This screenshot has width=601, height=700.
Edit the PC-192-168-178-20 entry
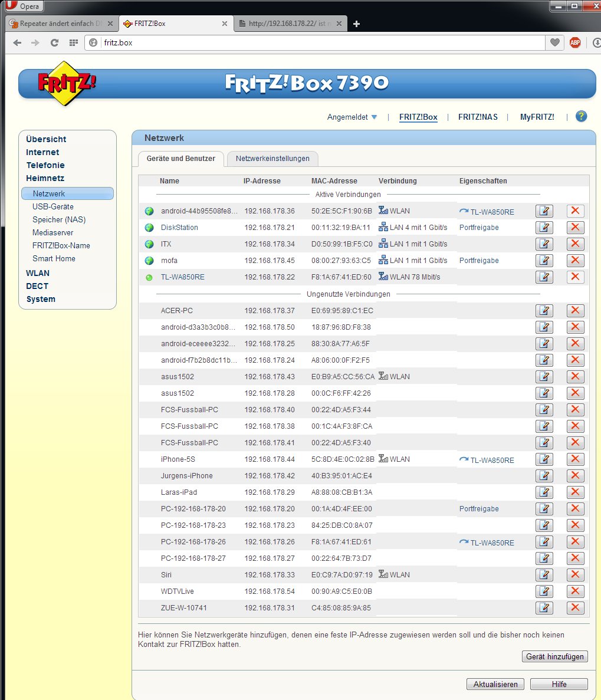pyautogui.click(x=544, y=508)
